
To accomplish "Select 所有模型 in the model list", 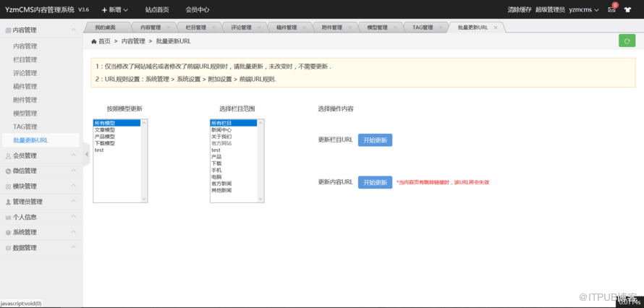I will point(117,123).
